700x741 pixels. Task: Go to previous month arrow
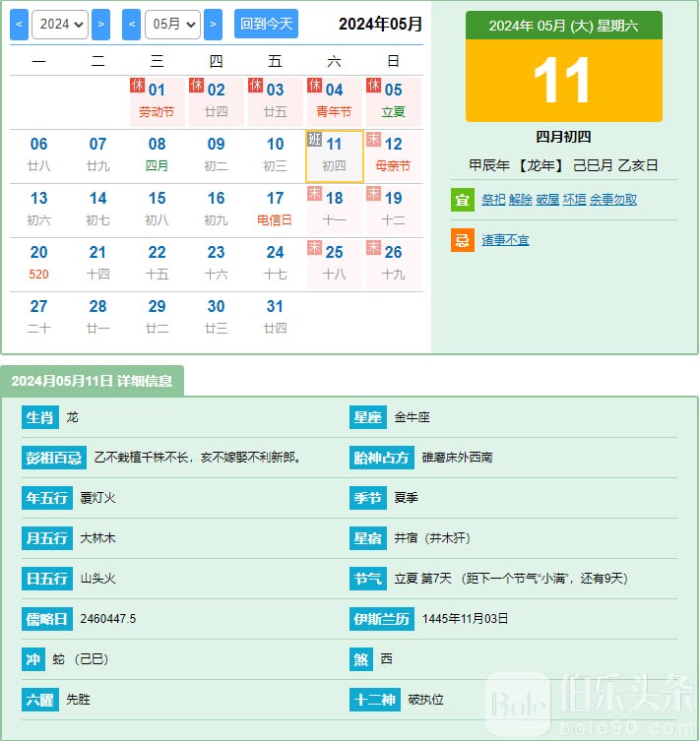(x=132, y=24)
